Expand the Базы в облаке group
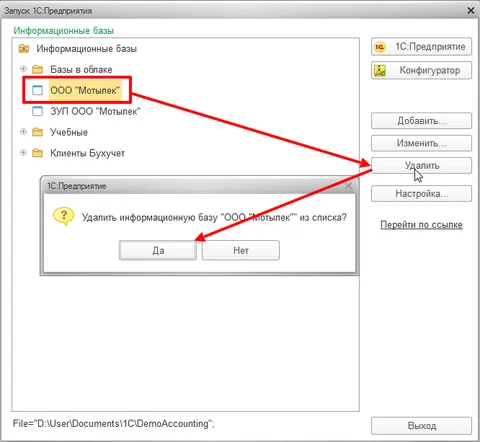 pos(23,69)
